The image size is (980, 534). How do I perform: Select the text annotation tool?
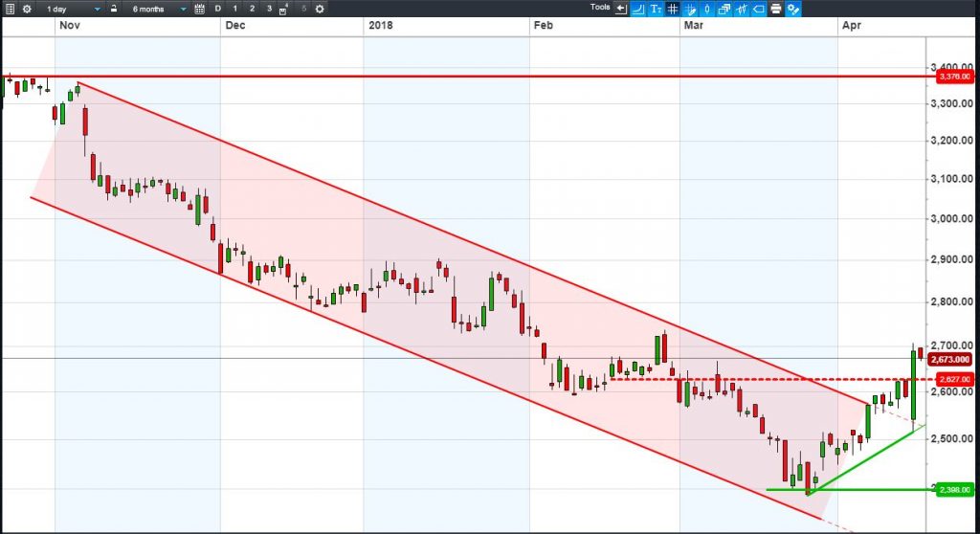coord(656,9)
